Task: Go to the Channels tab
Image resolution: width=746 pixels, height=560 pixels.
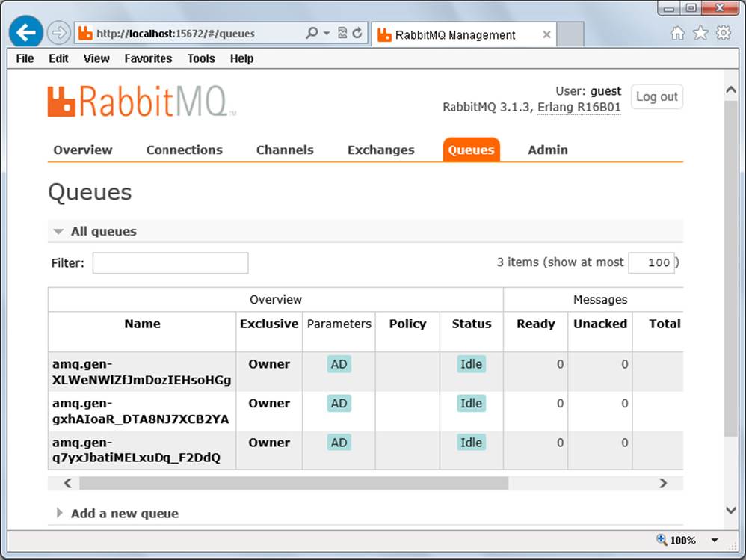Action: tap(285, 150)
